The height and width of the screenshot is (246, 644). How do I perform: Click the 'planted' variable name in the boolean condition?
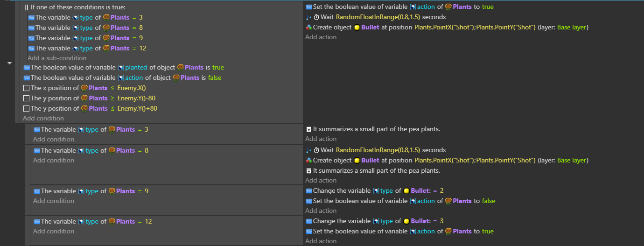(x=136, y=68)
